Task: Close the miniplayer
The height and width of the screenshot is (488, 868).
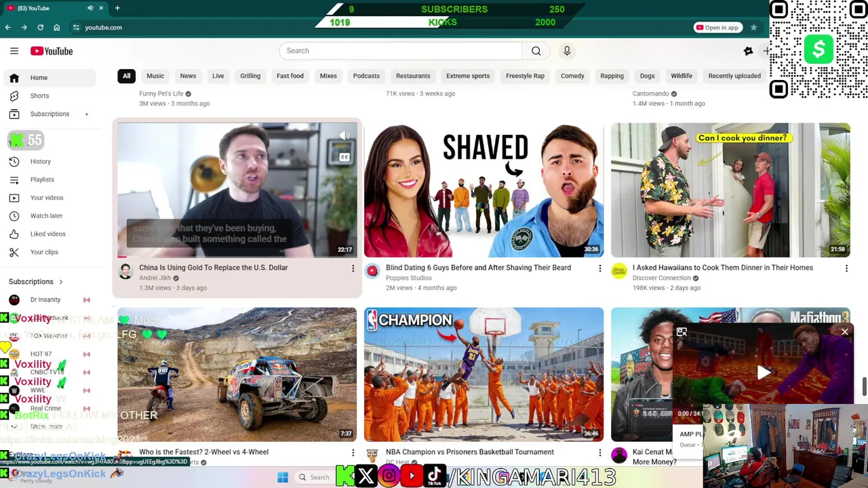Action: 844,332
